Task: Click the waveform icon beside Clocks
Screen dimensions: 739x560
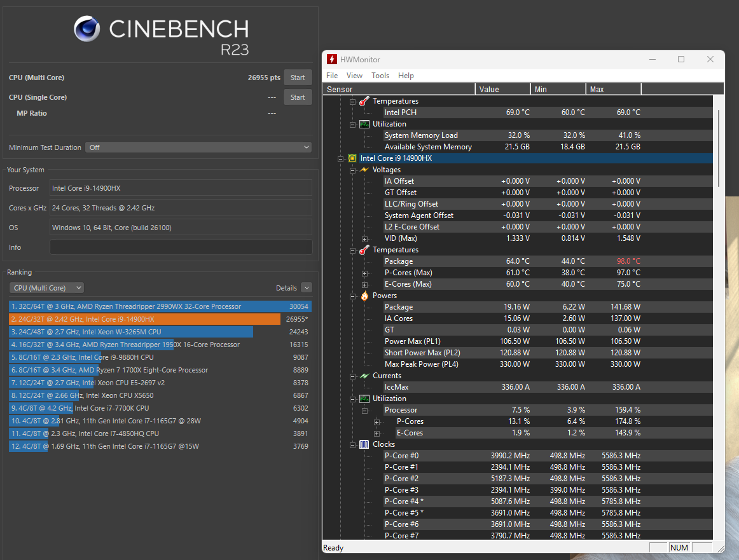Action: [x=364, y=444]
